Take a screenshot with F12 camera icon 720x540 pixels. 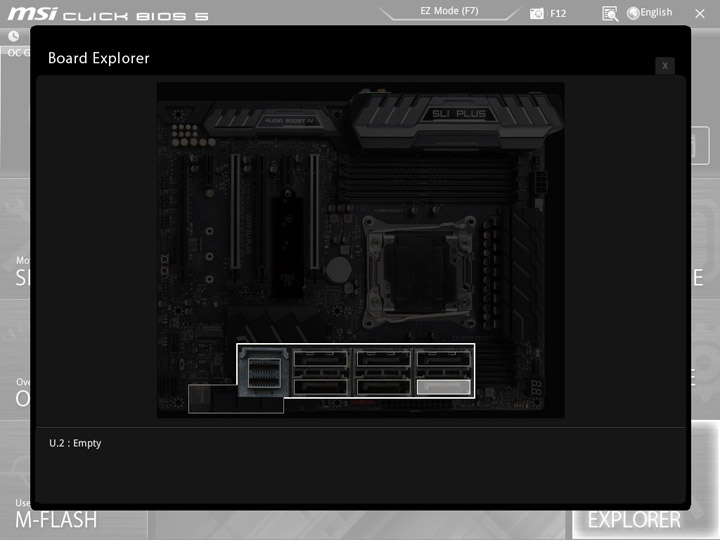[x=536, y=13]
